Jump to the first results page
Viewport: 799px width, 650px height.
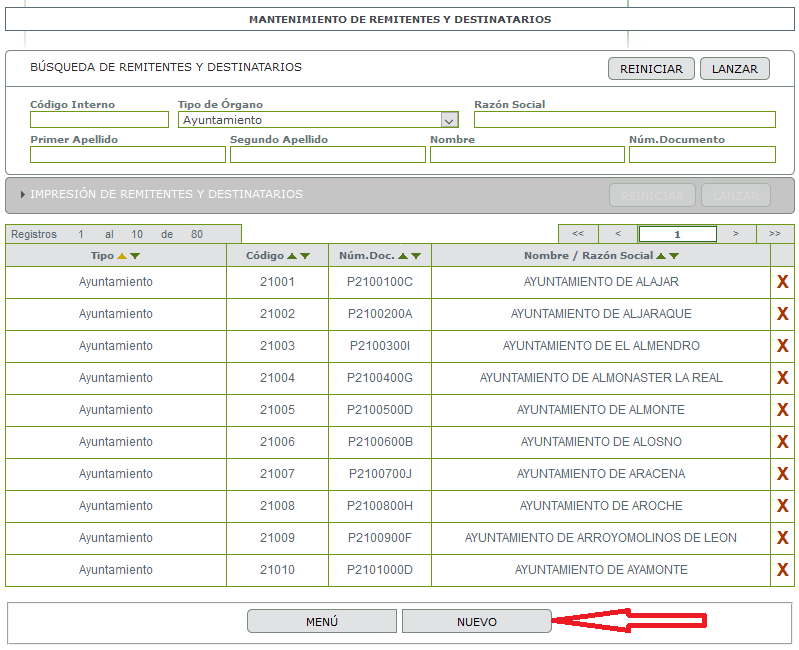pos(578,234)
